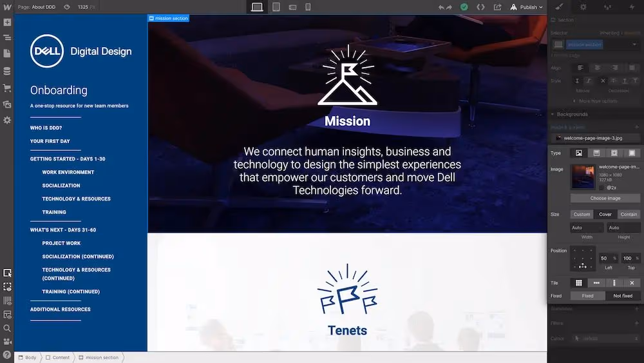The image size is (644, 363).
Task: Add a new background layer with plus
Action: click(637, 127)
